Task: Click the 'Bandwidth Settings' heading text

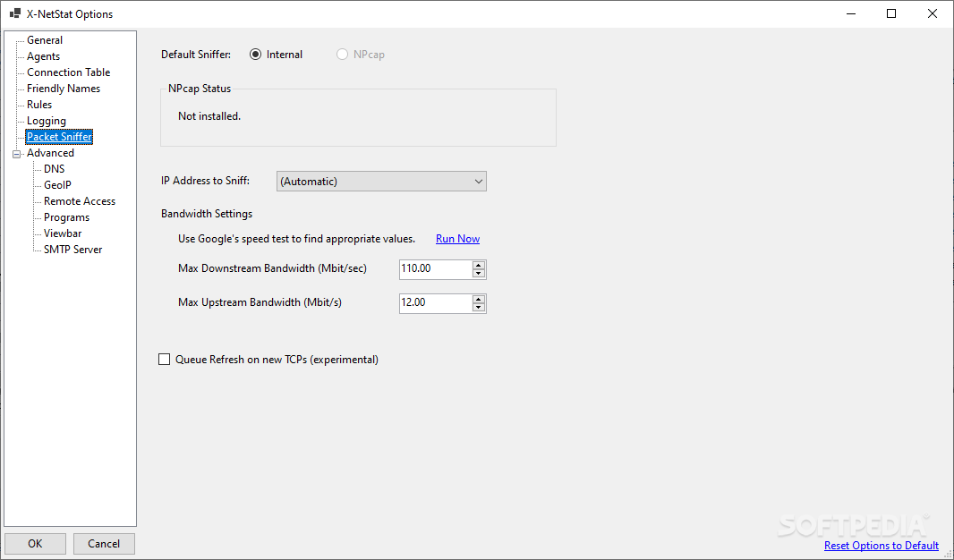Action: [x=207, y=214]
